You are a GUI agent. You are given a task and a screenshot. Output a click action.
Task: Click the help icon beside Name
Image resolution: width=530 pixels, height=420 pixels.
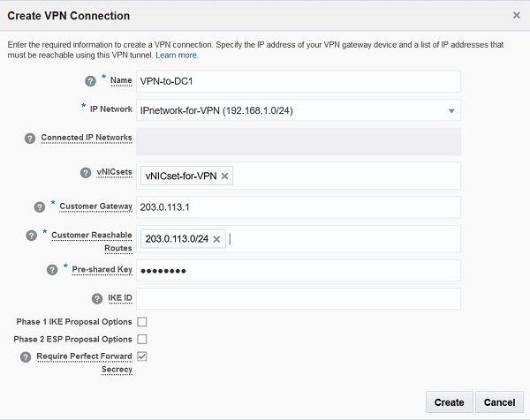(x=90, y=80)
